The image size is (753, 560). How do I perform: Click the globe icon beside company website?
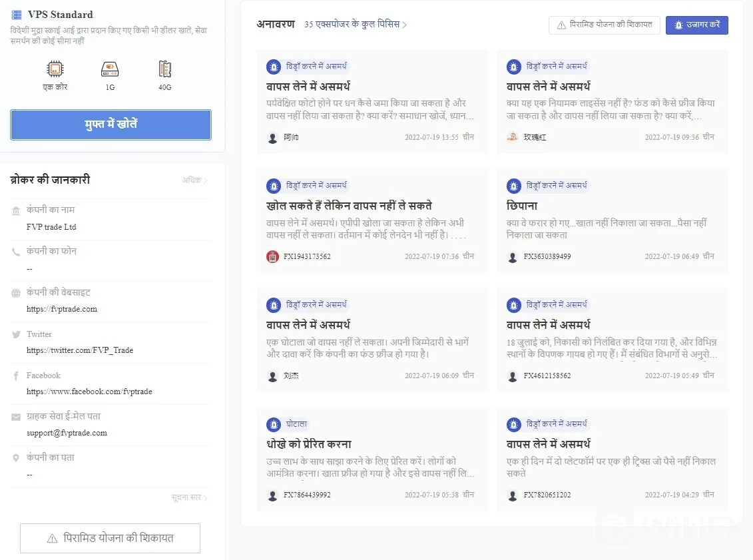point(16,293)
